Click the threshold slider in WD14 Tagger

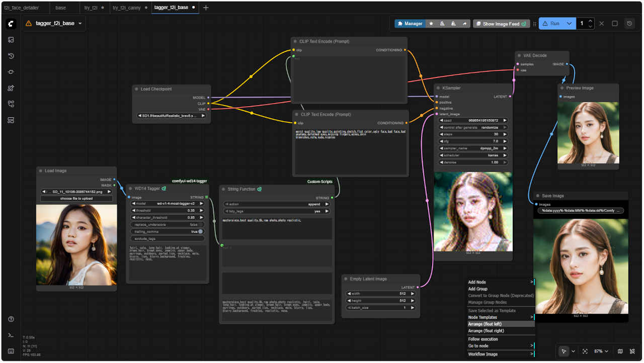point(168,211)
